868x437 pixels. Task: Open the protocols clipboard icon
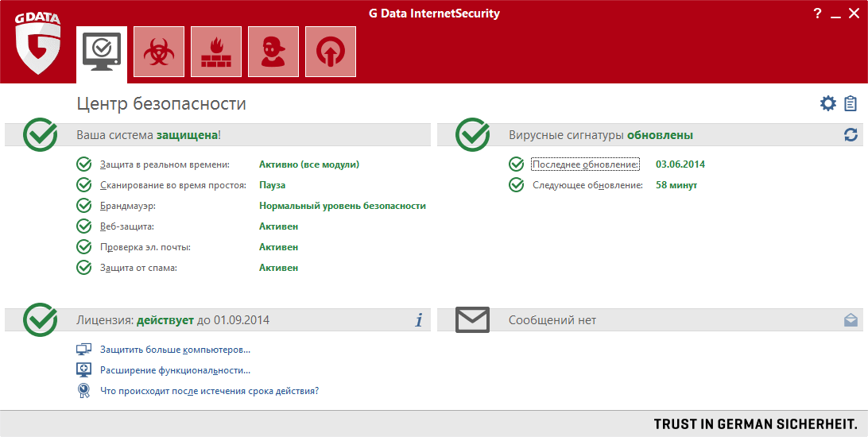[x=851, y=103]
